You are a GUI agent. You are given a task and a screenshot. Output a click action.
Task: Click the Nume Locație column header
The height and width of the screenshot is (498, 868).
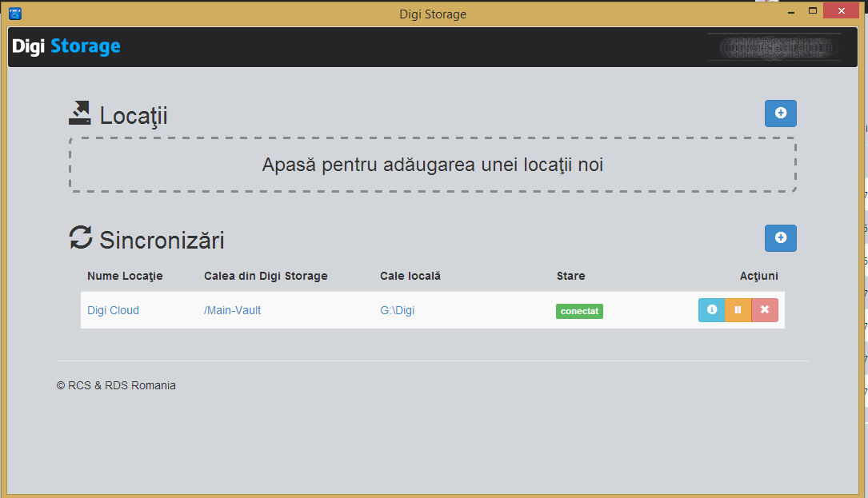tap(125, 276)
